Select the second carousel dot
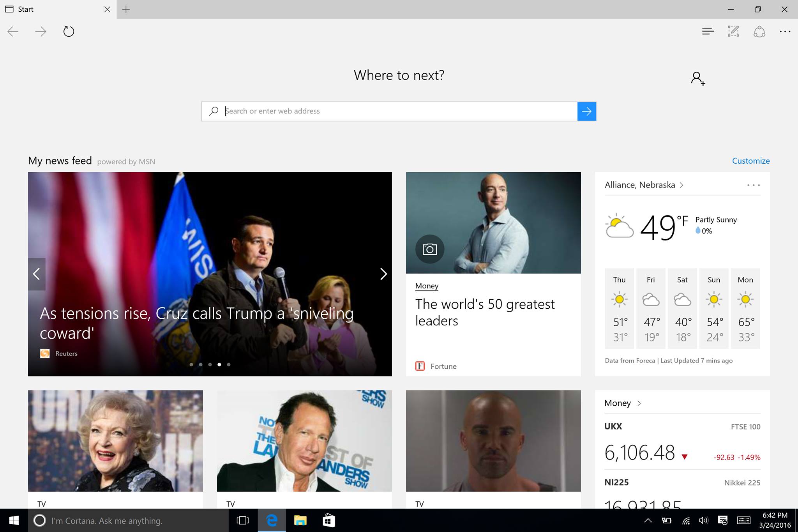Viewport: 798px width, 532px height. click(x=201, y=364)
